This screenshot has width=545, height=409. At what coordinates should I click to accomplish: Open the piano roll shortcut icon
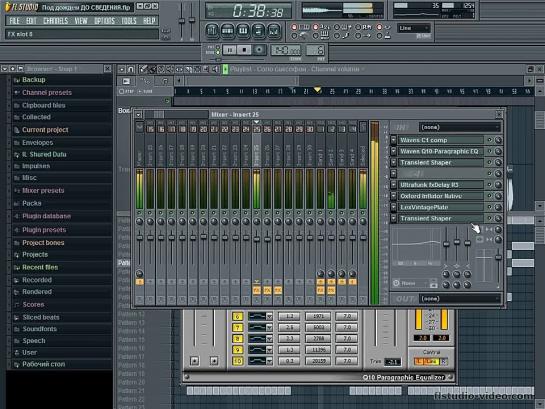pyautogui.click(x=243, y=31)
